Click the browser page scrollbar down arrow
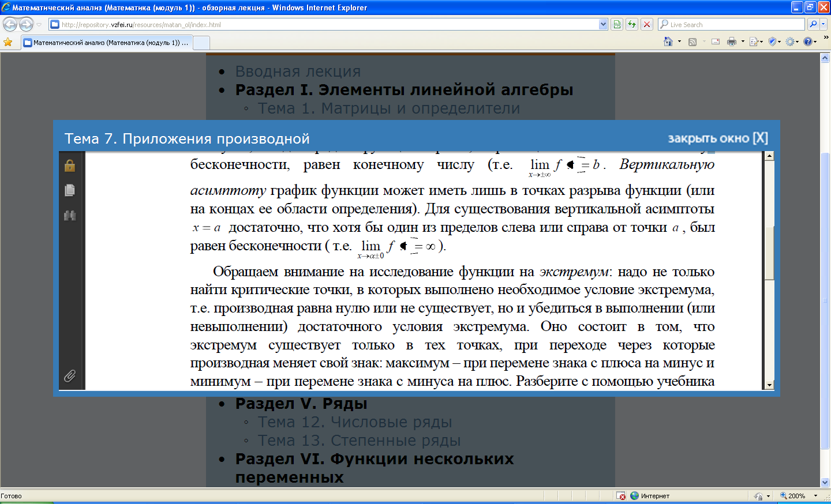 (825, 483)
